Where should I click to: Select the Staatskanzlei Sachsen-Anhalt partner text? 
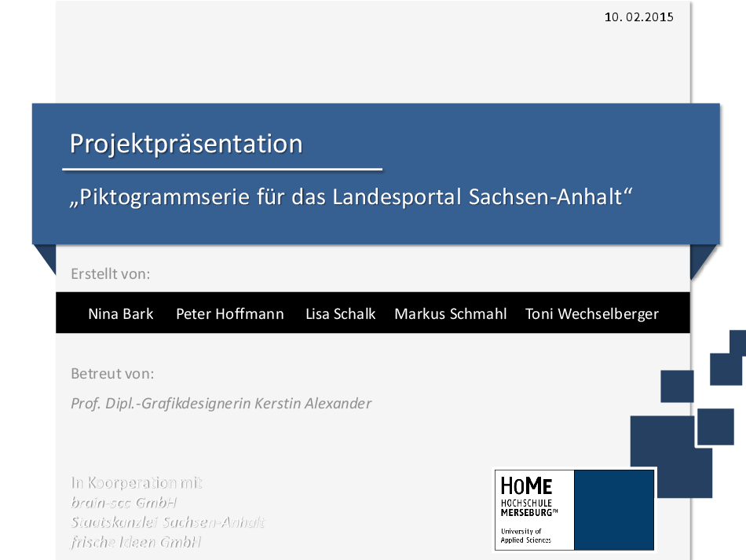pyautogui.click(x=168, y=522)
